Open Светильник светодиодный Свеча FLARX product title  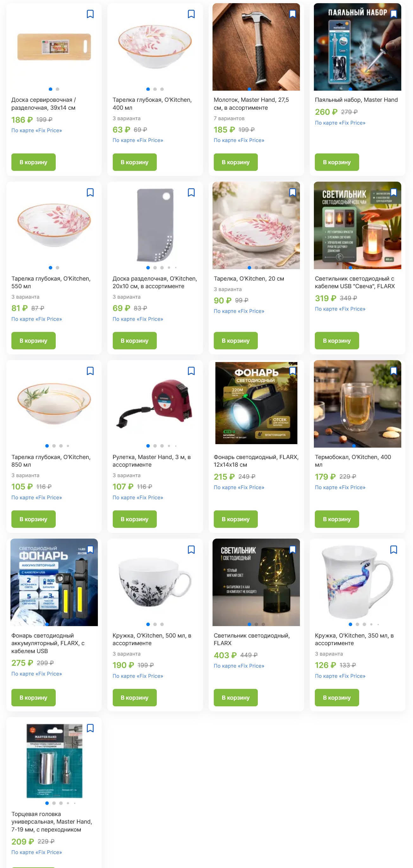355,282
